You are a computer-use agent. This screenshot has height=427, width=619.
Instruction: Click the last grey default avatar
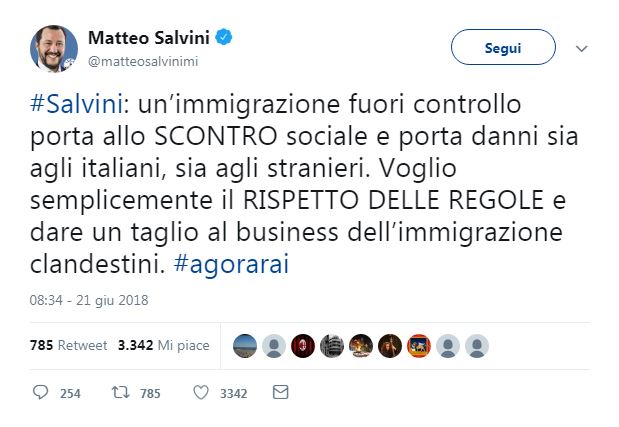point(477,345)
